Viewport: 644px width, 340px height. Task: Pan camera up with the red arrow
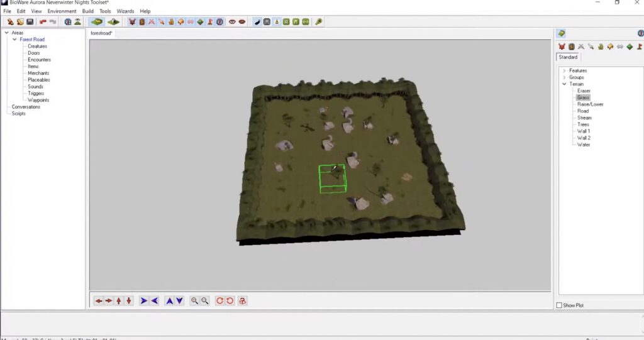coord(119,301)
